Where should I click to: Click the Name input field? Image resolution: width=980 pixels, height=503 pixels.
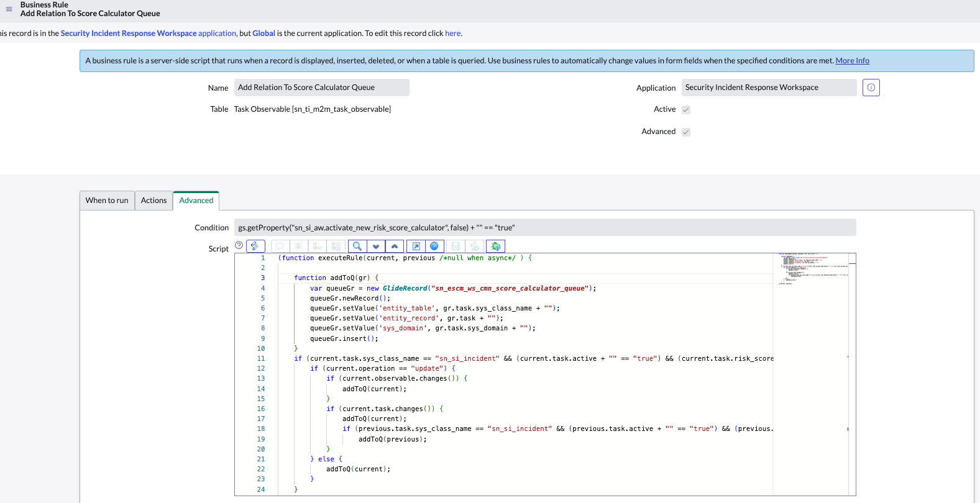click(322, 88)
